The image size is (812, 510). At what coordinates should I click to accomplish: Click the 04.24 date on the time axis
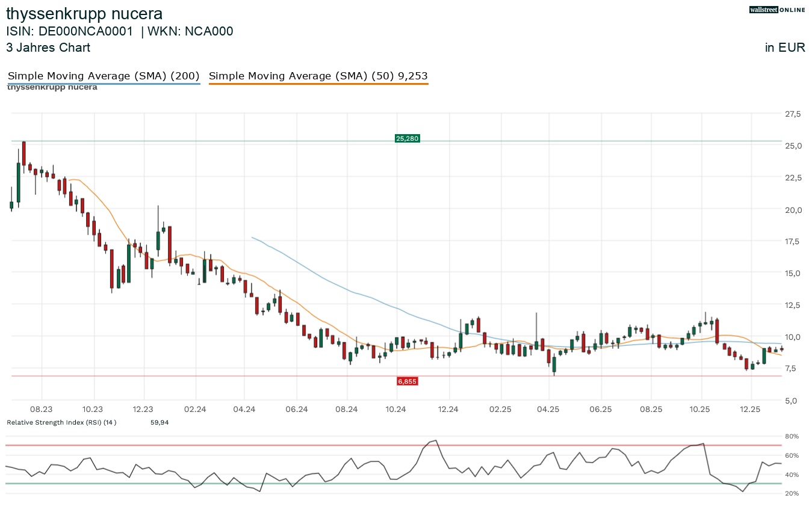pos(244,409)
